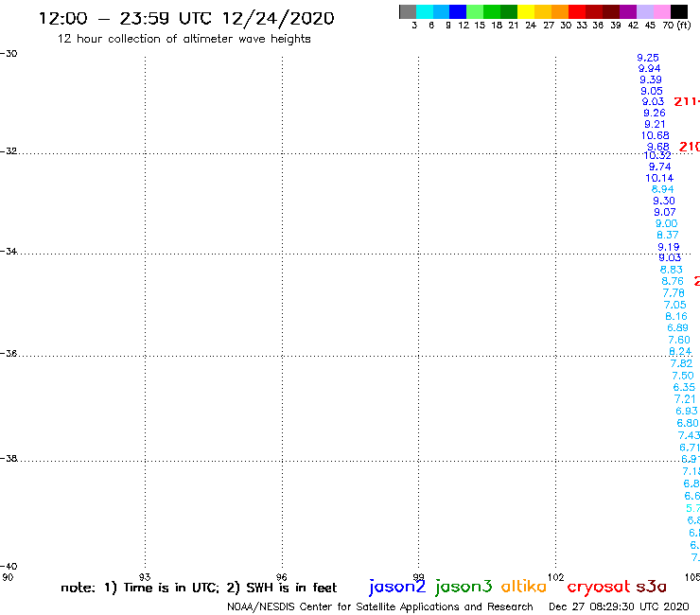Screen dimensions: 700x615
Task: Click the pink legend swatch
Action: [x=661, y=11]
